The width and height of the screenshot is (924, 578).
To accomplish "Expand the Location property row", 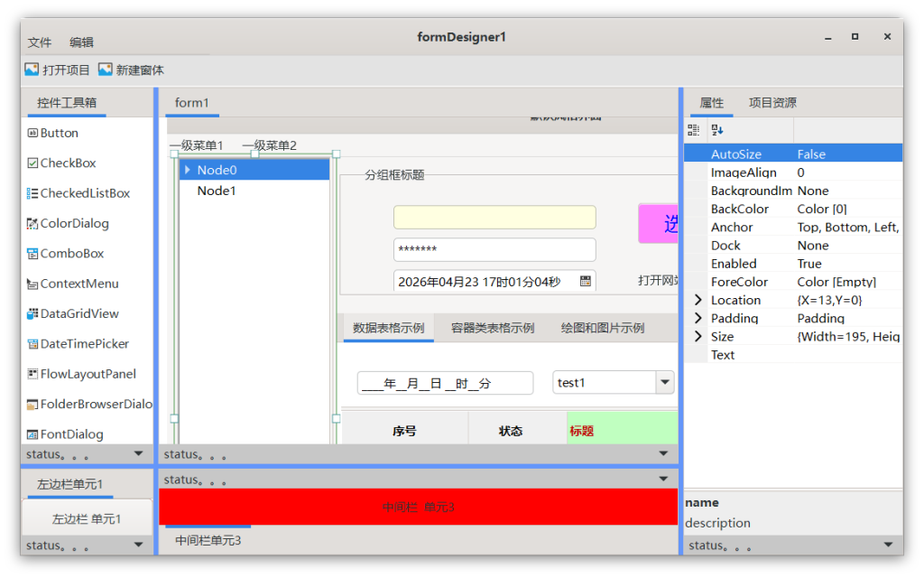I will pyautogui.click(x=698, y=300).
